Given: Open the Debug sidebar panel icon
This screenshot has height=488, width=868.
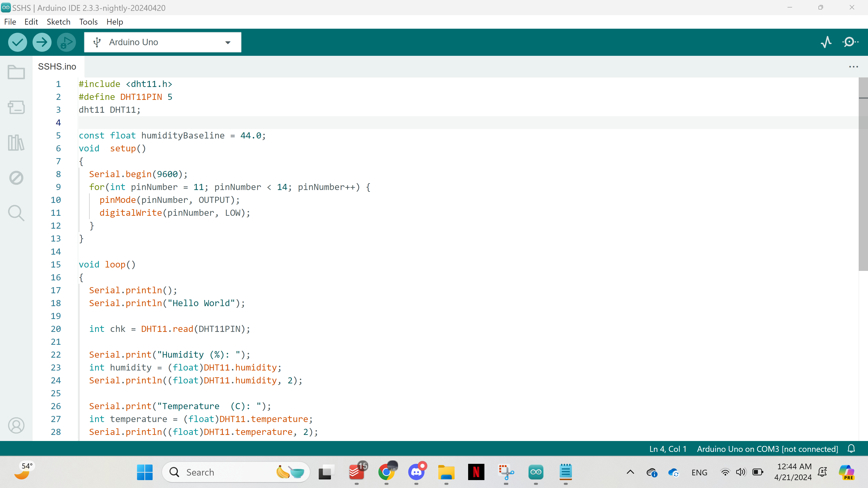Looking at the screenshot, I should (x=16, y=178).
